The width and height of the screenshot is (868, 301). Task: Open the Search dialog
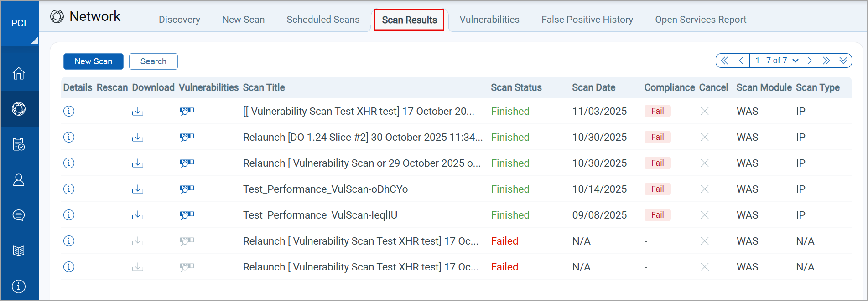[153, 61]
